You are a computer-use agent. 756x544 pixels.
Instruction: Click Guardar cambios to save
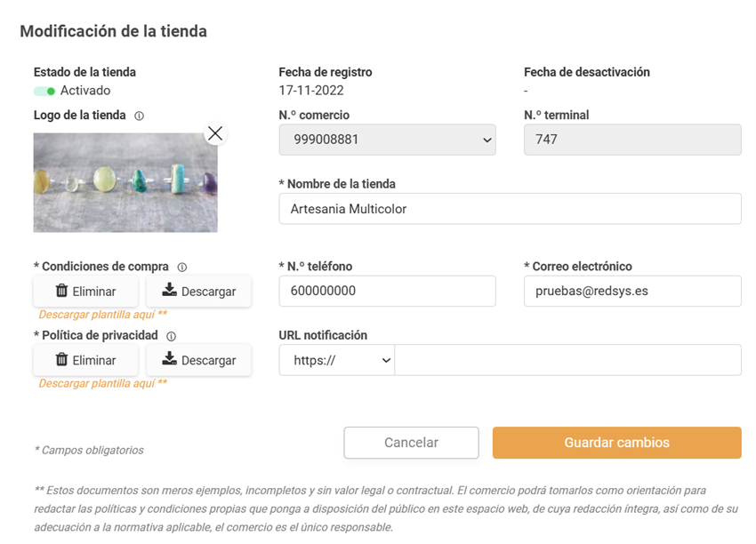point(616,443)
